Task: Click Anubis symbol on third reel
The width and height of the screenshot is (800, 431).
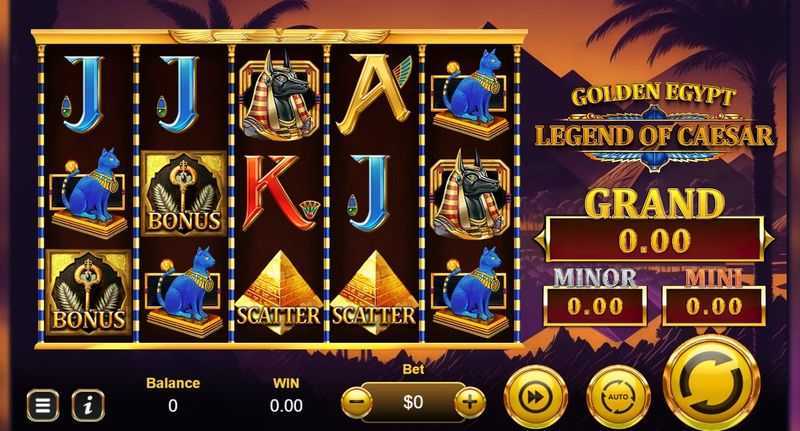Action: click(279, 96)
